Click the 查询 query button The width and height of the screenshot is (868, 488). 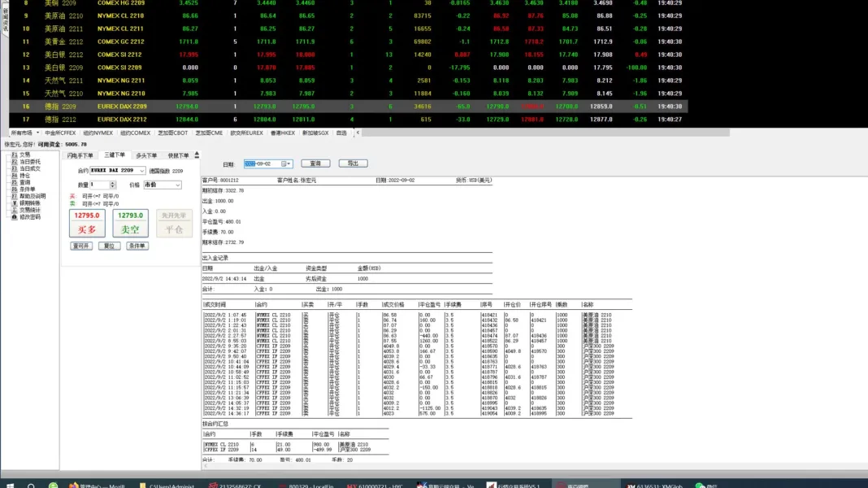pos(315,163)
